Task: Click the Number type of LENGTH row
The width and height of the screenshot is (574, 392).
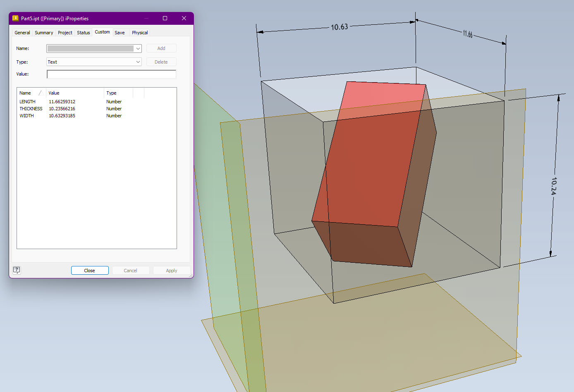Action: [x=114, y=102]
